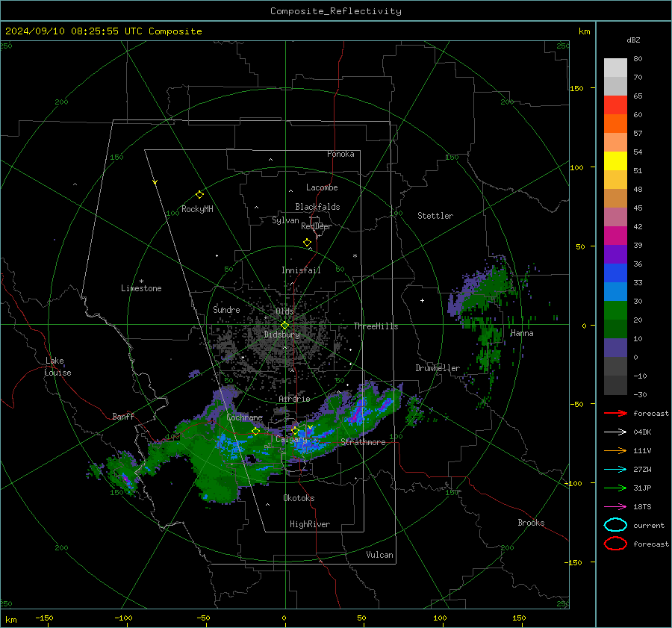This screenshot has height=628, width=672.
Task: Click the white 04DK arrow legend icon
Action: point(615,432)
